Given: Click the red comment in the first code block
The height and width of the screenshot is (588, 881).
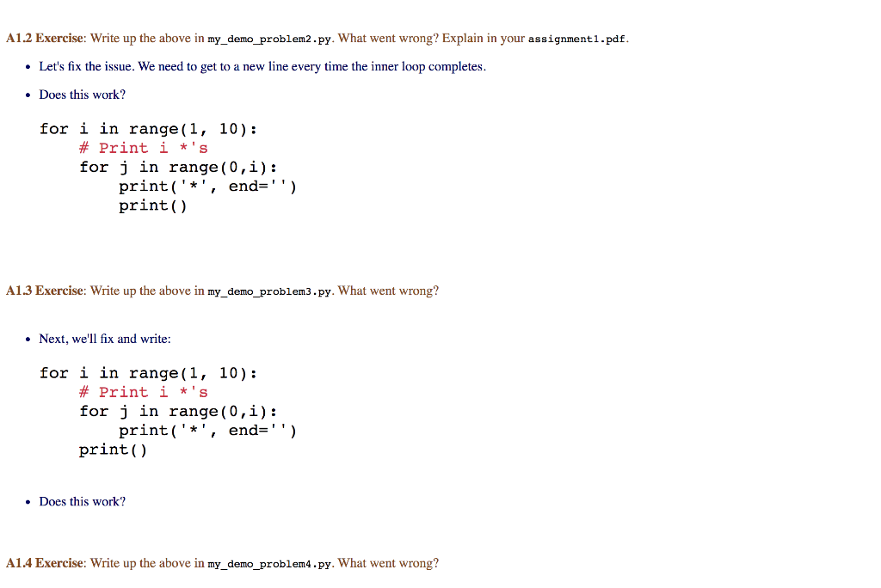Looking at the screenshot, I should [x=144, y=148].
